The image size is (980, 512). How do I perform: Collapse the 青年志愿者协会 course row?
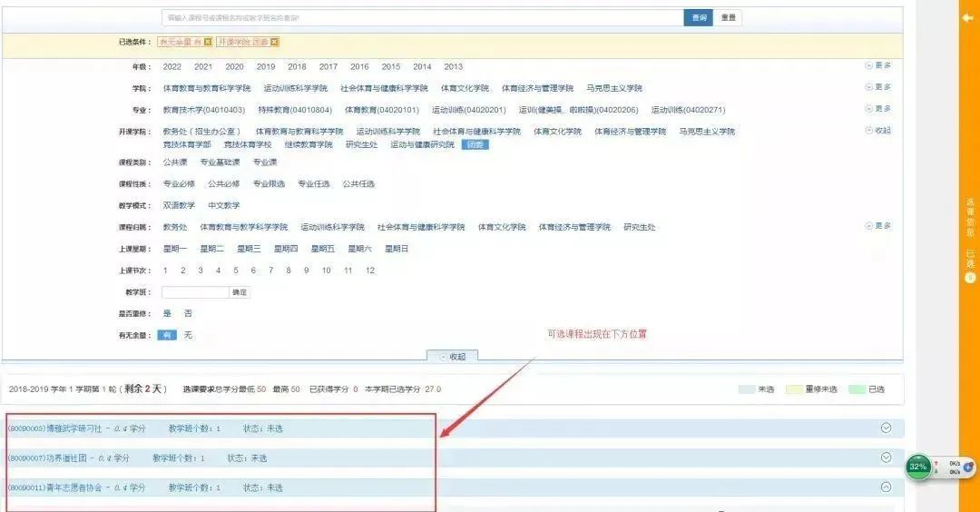[x=886, y=487]
